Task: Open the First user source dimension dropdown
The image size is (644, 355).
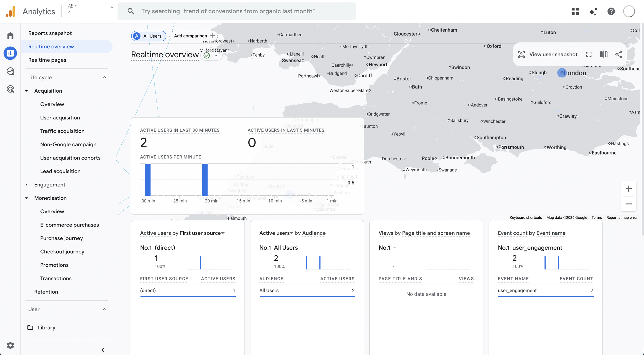Action: pyautogui.click(x=223, y=233)
